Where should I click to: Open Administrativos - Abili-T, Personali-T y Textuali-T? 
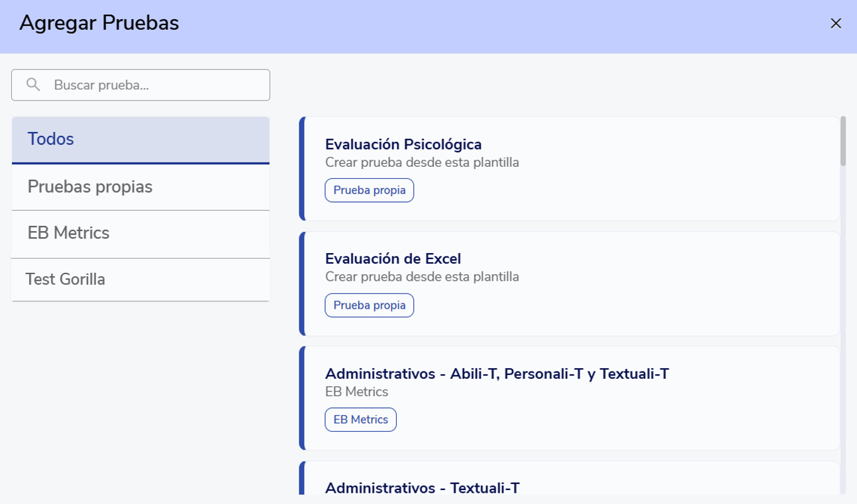(x=497, y=374)
